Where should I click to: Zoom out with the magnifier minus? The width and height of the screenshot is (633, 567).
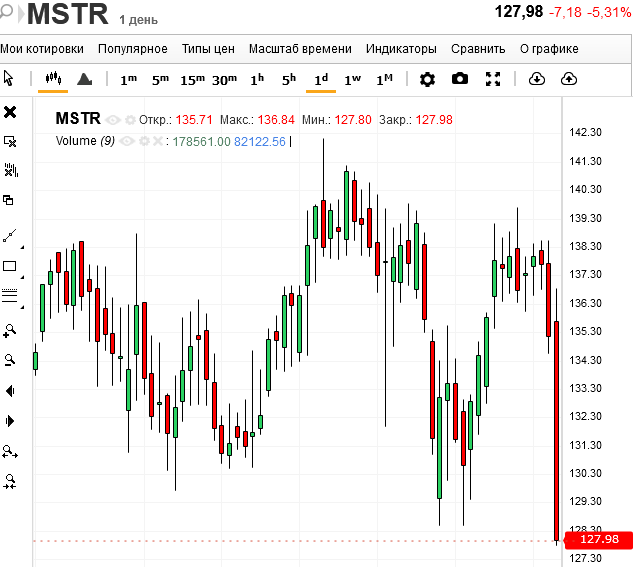tap(10, 360)
